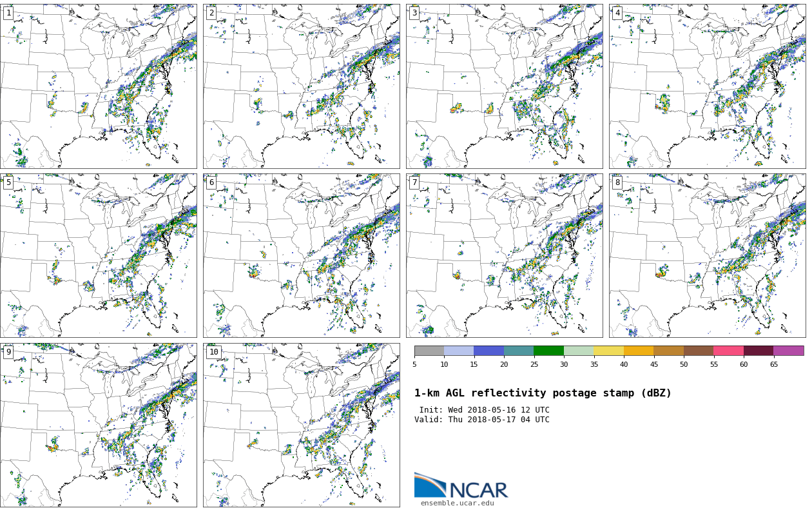View ensemble member 10 map panel
The height and width of the screenshot is (508, 812).
pyautogui.click(x=301, y=425)
